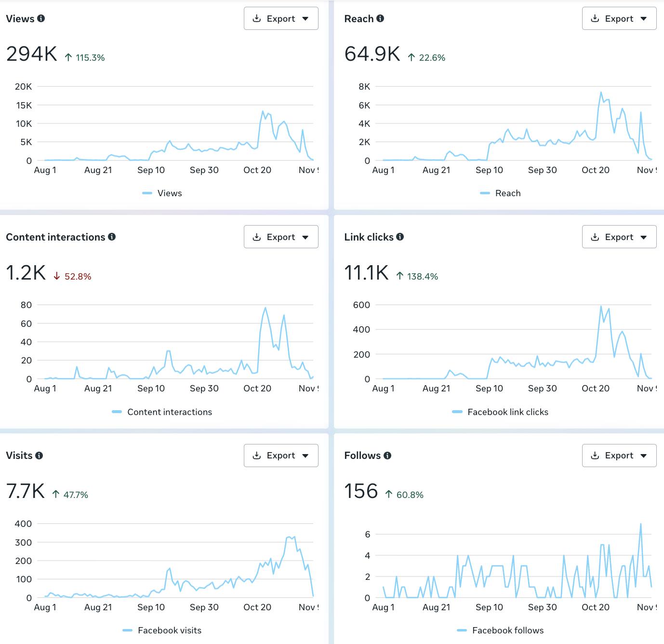Expand the Reach Export dropdown arrow
The width and height of the screenshot is (664, 644).
point(643,19)
